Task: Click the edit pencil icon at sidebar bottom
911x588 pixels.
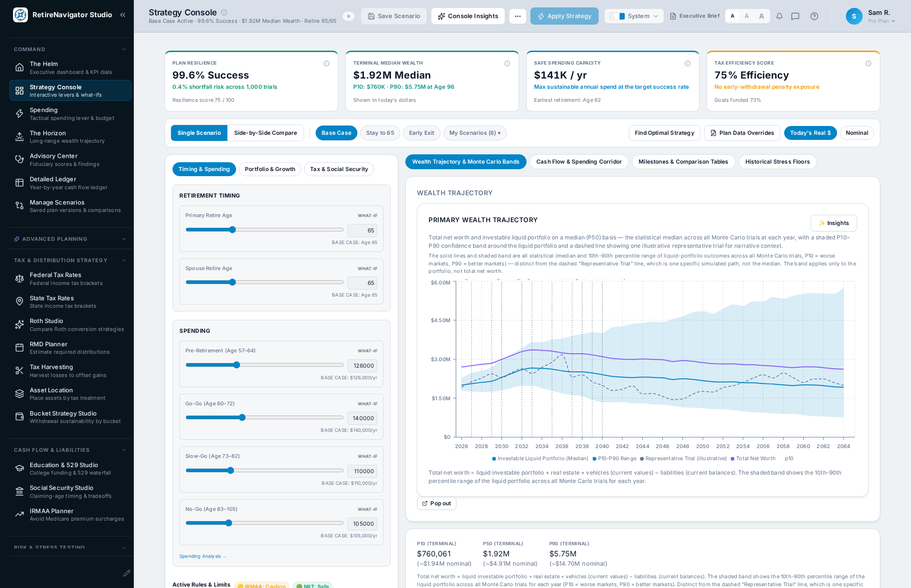Action: point(126,573)
